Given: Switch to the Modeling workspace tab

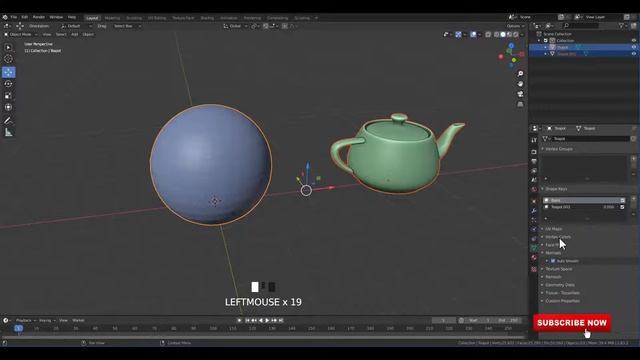Looking at the screenshot, I should 112,18.
